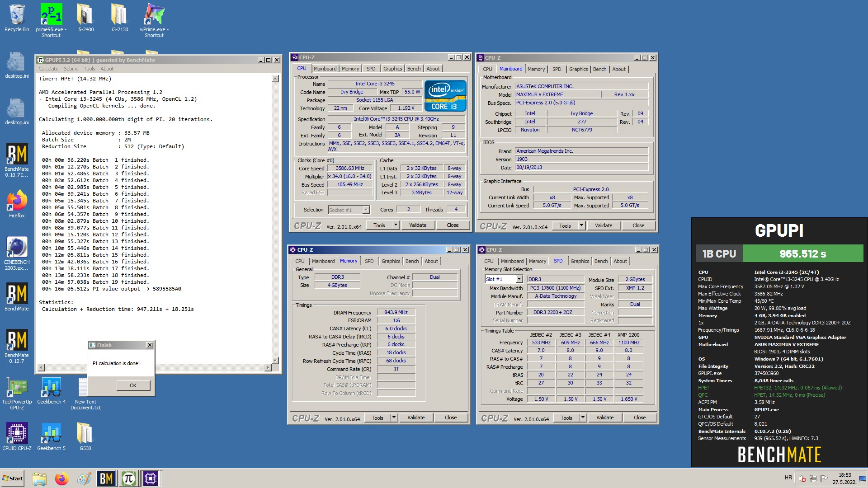
Task: Open the prime95.exe shortcut icon
Action: pyautogui.click(x=51, y=20)
